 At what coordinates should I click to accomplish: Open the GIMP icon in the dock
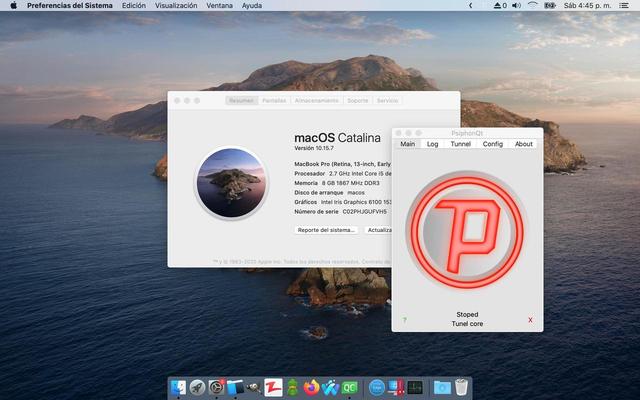click(254, 387)
